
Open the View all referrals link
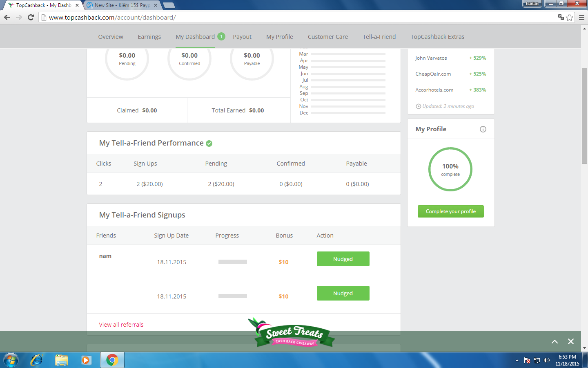[121, 325]
